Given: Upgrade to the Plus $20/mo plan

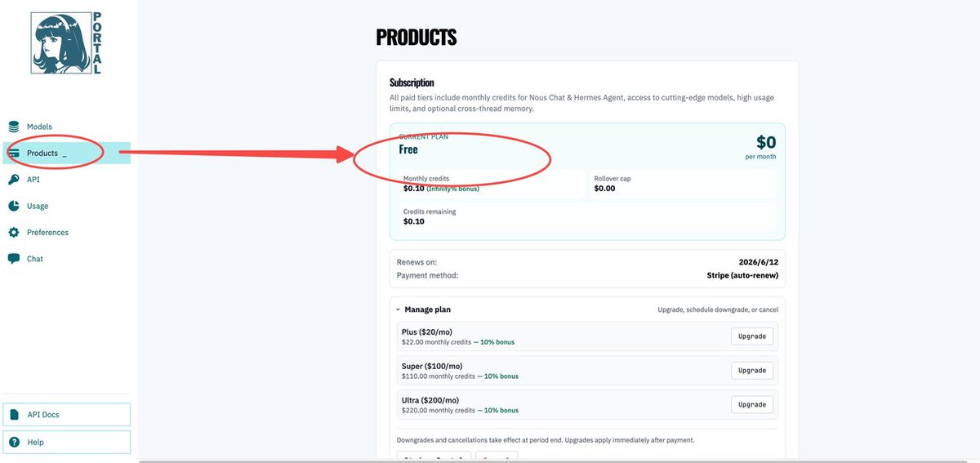Looking at the screenshot, I should click(x=751, y=336).
